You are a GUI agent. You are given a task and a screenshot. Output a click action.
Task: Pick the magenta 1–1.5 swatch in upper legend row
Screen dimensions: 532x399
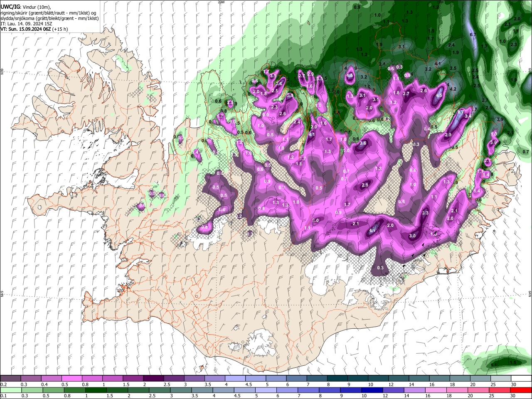click(113, 379)
